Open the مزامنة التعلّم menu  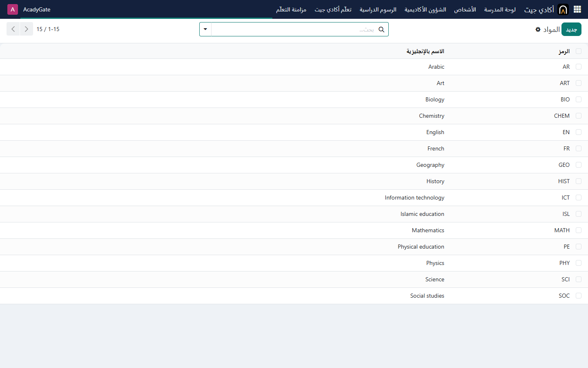291,9
